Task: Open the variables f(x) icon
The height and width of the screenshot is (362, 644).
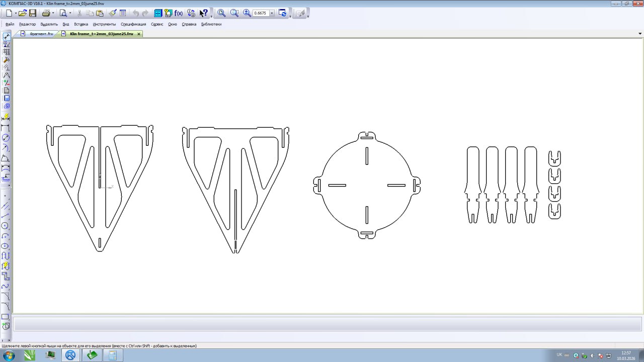Action: point(178,13)
